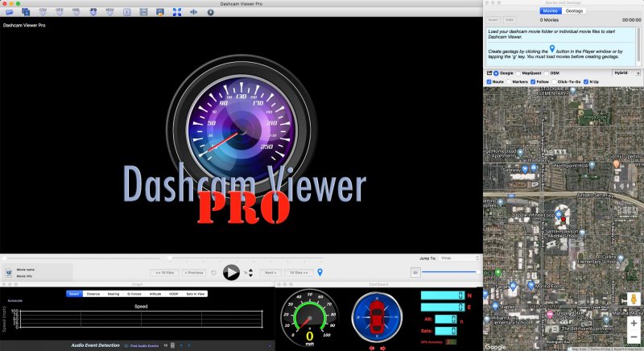
Task: Enable the Markers checkbox
Action: point(509,81)
